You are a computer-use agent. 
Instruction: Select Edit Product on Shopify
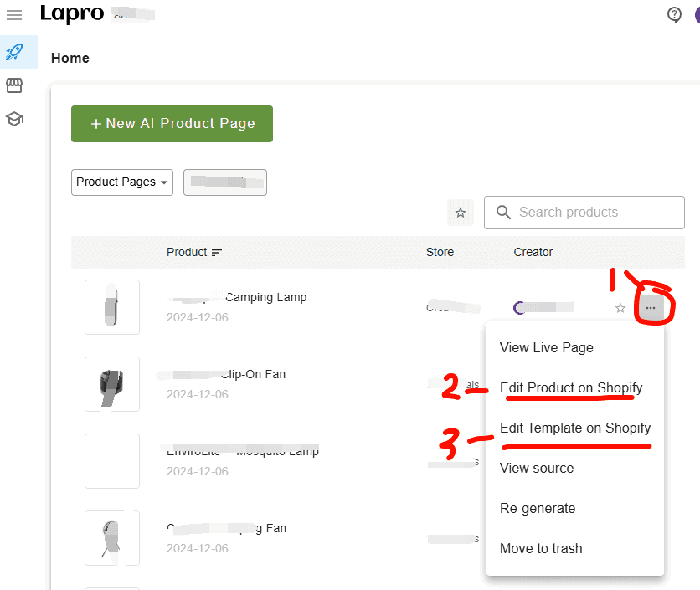pos(570,387)
